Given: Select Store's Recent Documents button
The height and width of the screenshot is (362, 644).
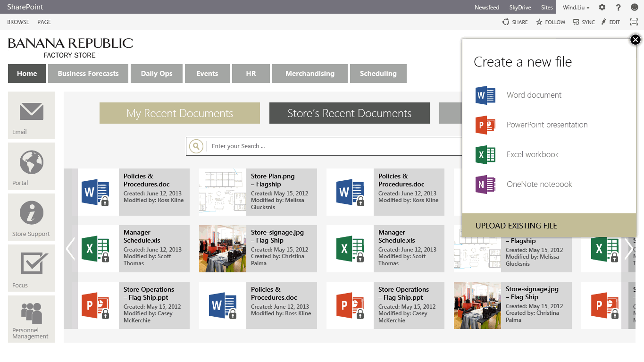Looking at the screenshot, I should tap(350, 113).
